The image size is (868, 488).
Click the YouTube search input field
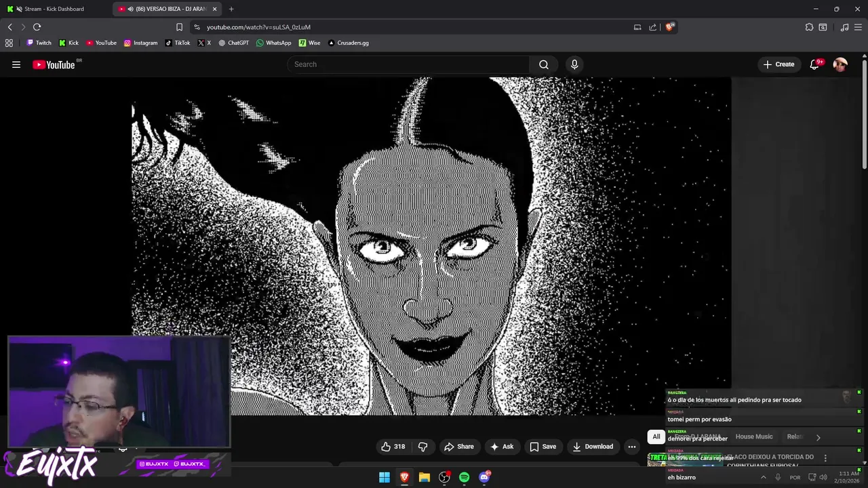coord(409,64)
